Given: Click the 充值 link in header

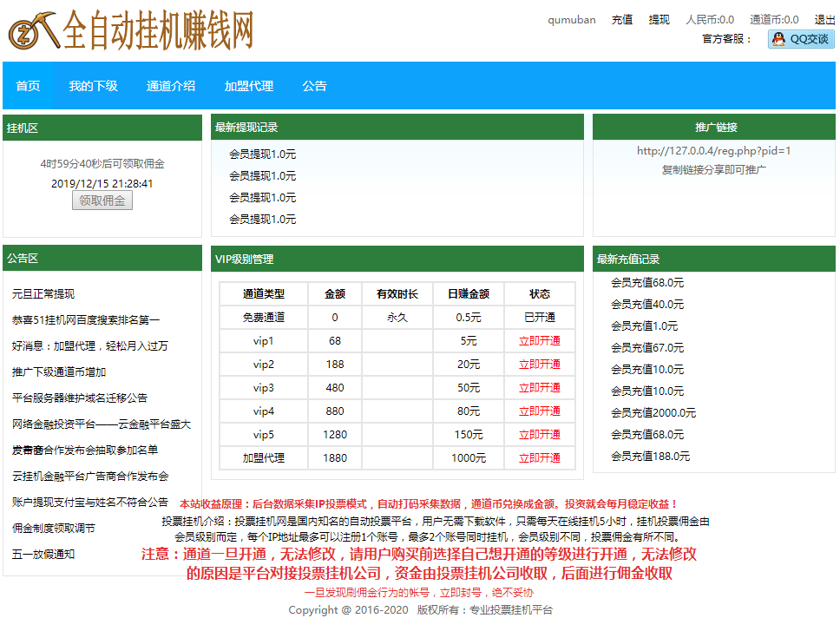Looking at the screenshot, I should click(x=622, y=20).
